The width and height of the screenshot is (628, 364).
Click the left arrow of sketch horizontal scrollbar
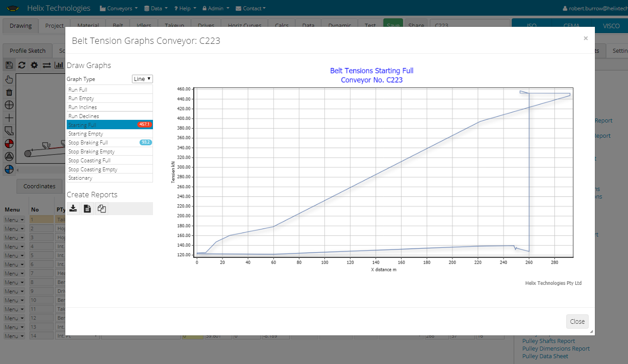click(x=18, y=170)
